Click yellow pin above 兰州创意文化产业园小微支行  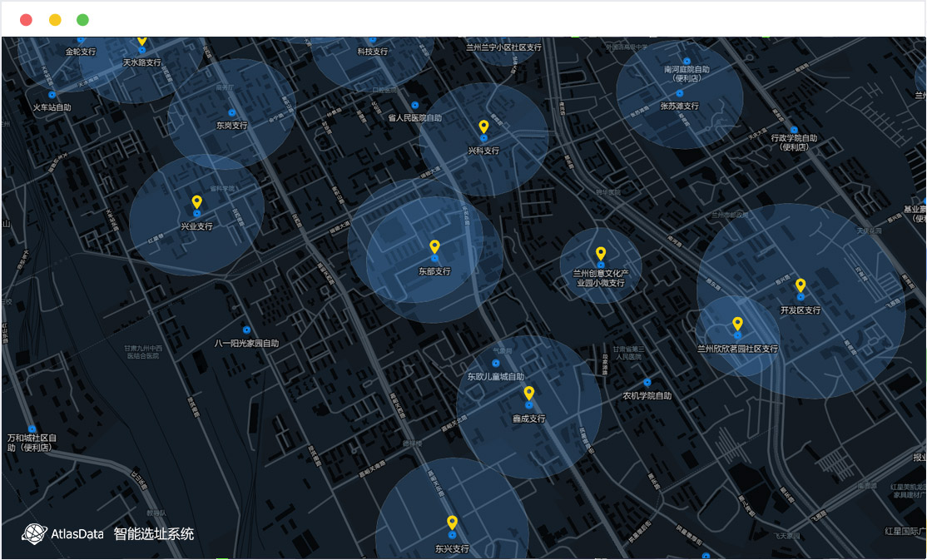pos(601,254)
